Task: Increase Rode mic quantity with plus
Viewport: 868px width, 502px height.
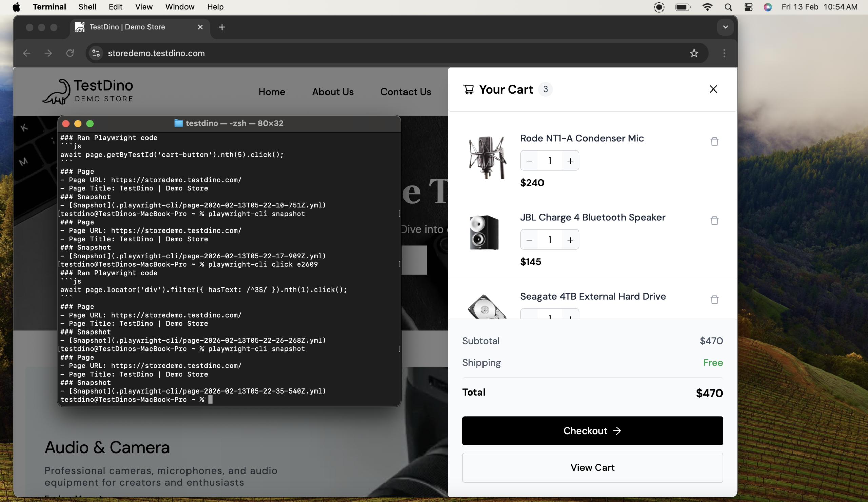Action: [570, 161]
